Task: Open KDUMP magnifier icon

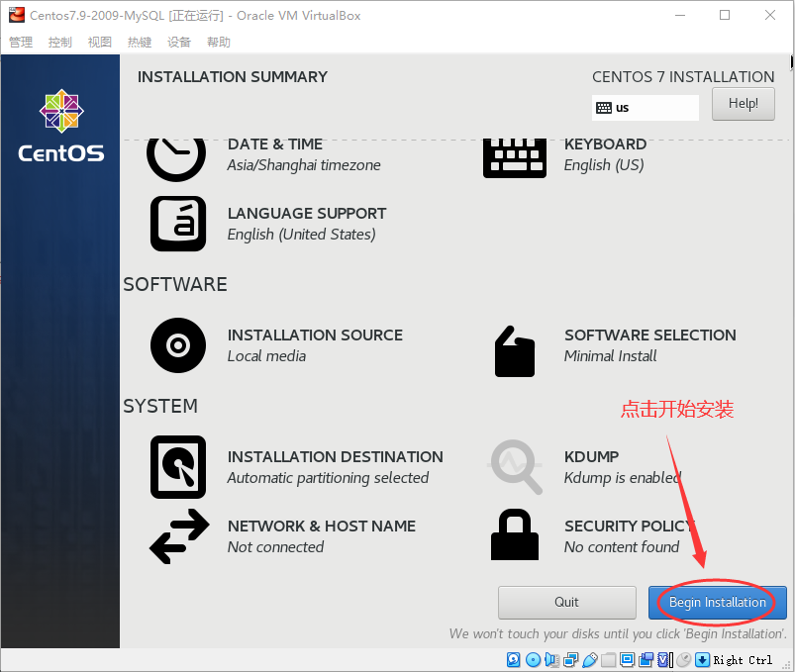Action: click(x=515, y=467)
